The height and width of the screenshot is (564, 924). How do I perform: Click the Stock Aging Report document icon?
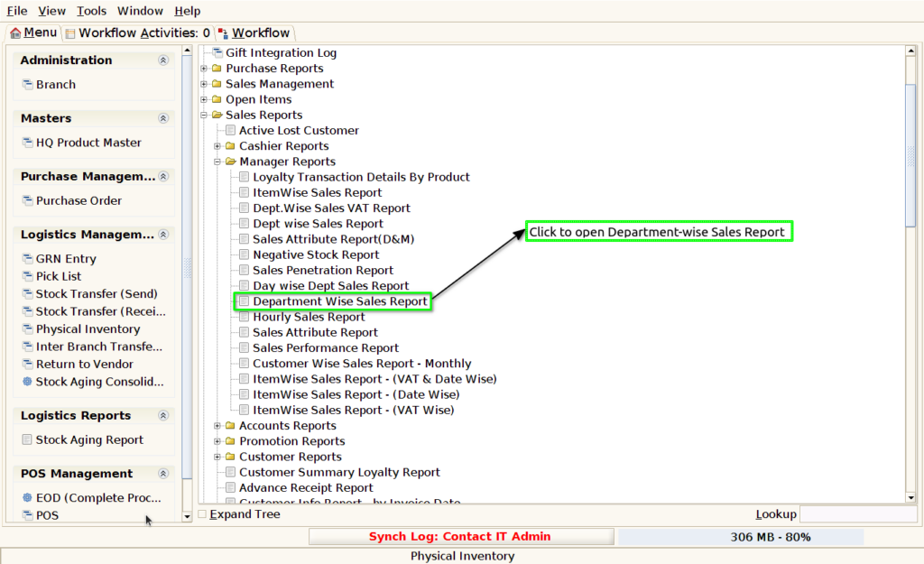pyautogui.click(x=27, y=439)
